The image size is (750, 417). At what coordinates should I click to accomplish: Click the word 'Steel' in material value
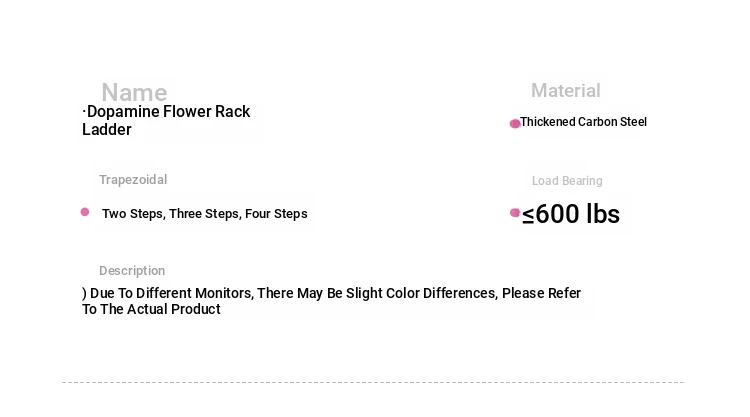click(x=633, y=122)
